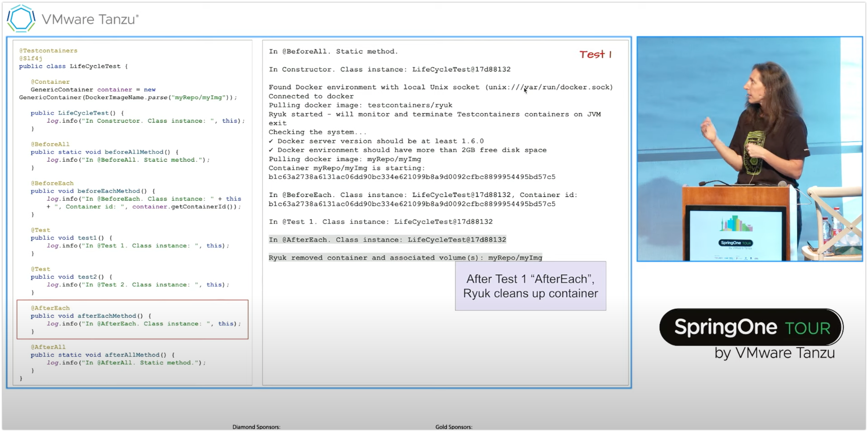The image size is (868, 432).
Task: Click the @BeforeAll annotation in code
Action: pos(50,144)
